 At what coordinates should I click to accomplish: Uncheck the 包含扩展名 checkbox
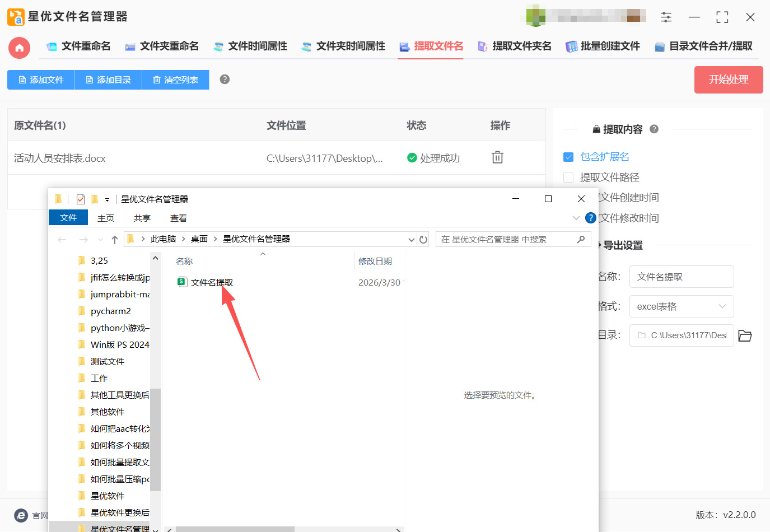pos(568,157)
